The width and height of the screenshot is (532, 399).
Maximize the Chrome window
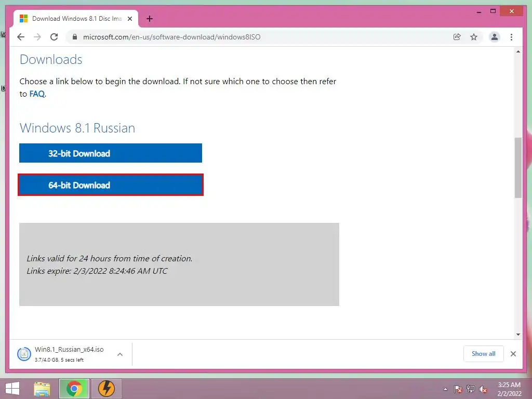click(x=493, y=11)
